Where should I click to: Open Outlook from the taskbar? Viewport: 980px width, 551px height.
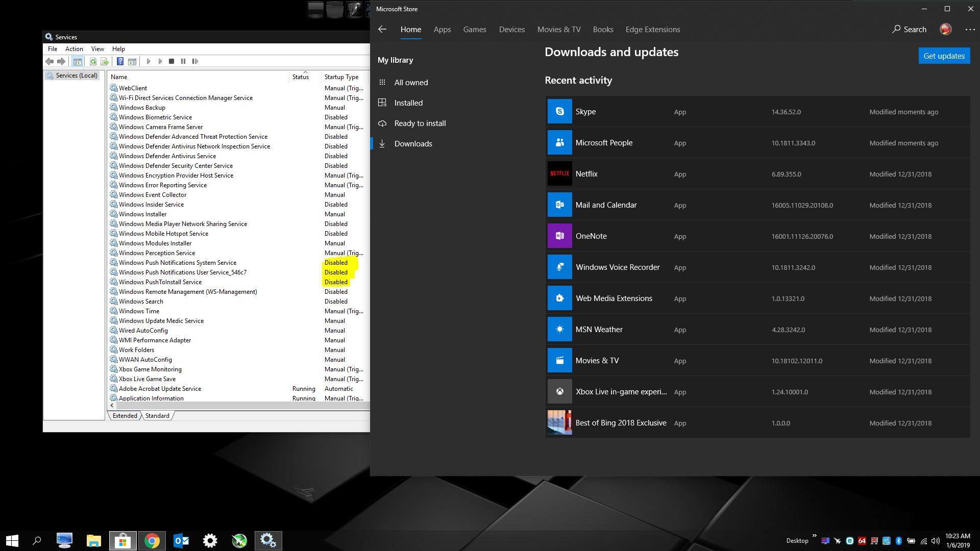tap(181, 541)
